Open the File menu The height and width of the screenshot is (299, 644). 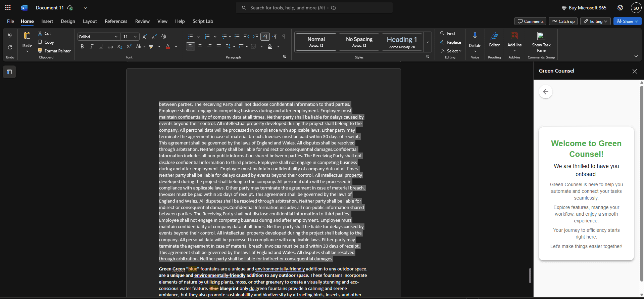pyautogui.click(x=11, y=21)
